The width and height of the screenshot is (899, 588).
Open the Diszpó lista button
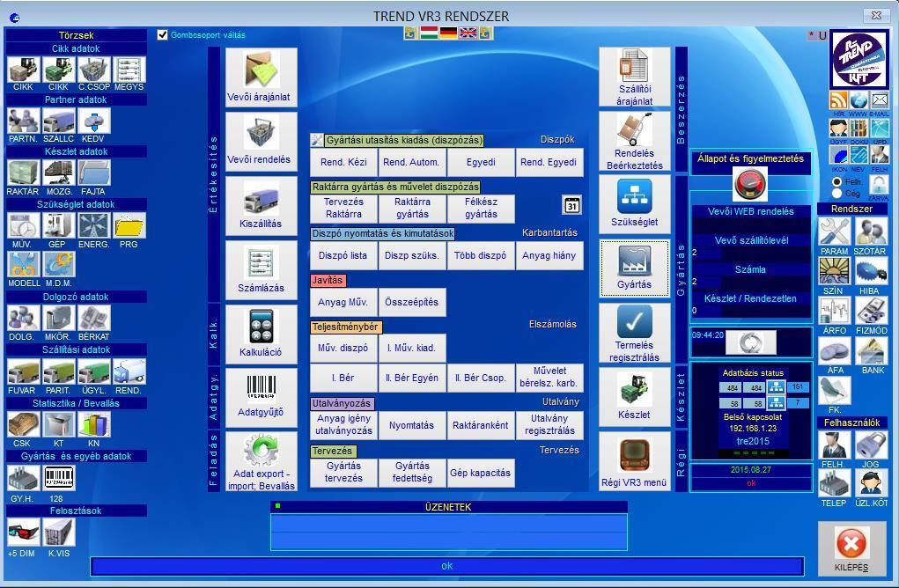tap(343, 255)
